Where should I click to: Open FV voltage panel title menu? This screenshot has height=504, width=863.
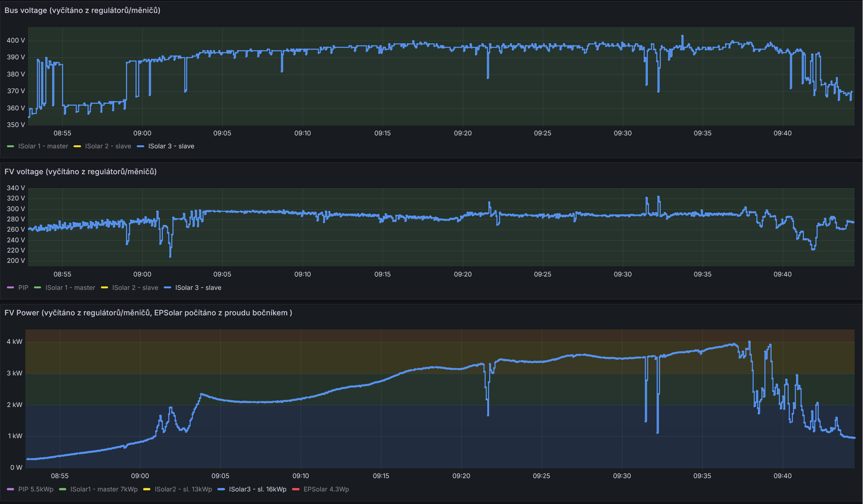(x=80, y=172)
